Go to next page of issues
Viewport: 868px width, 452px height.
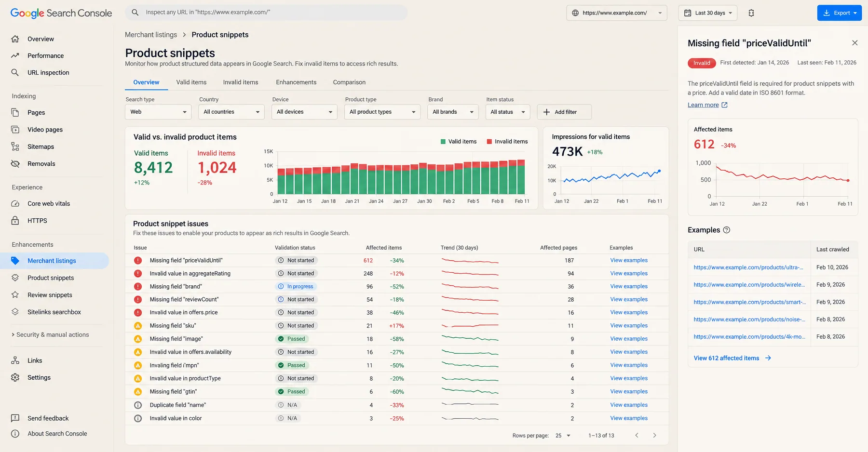654,436
